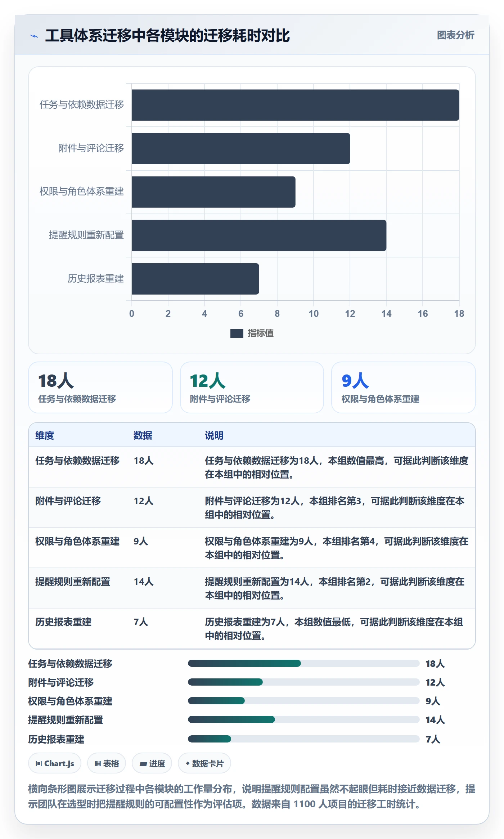Click the 14人 value beside the progress bar
This screenshot has height=839, width=504.
[x=435, y=720]
